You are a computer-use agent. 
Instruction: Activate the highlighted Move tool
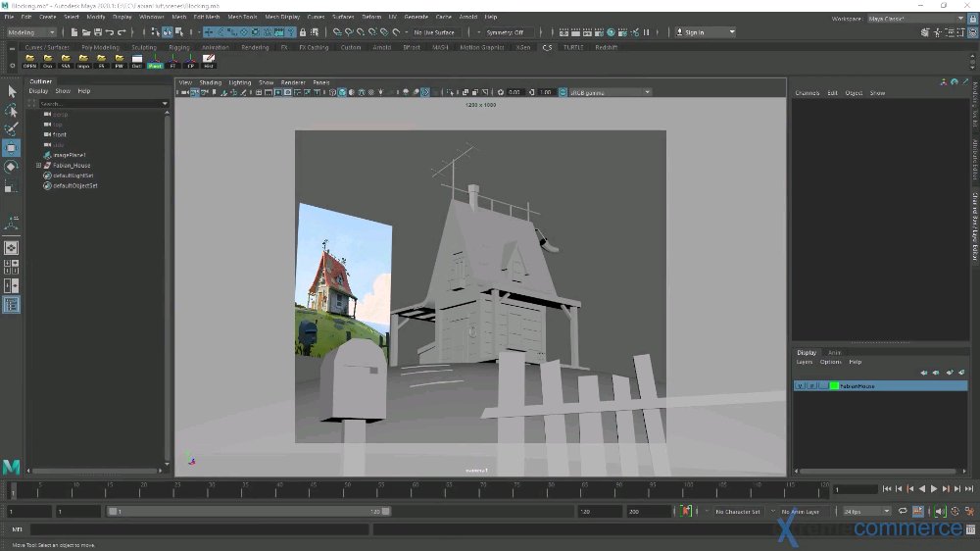pyautogui.click(x=11, y=148)
